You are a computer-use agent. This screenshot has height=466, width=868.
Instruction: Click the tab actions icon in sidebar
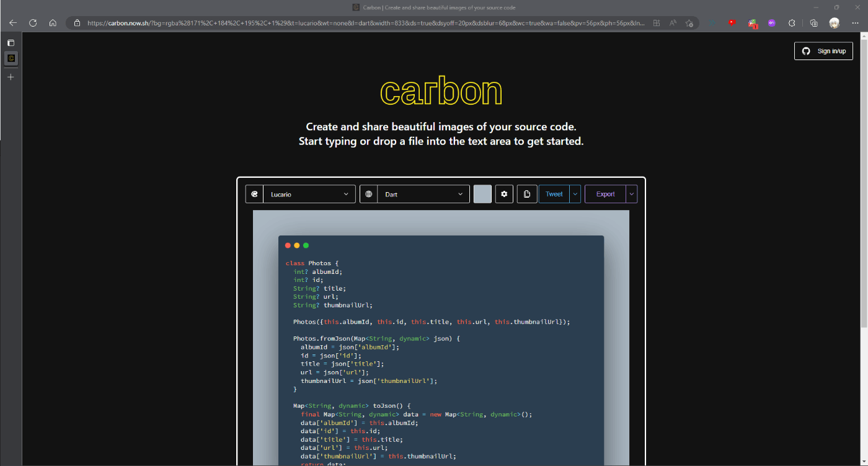pyautogui.click(x=11, y=43)
